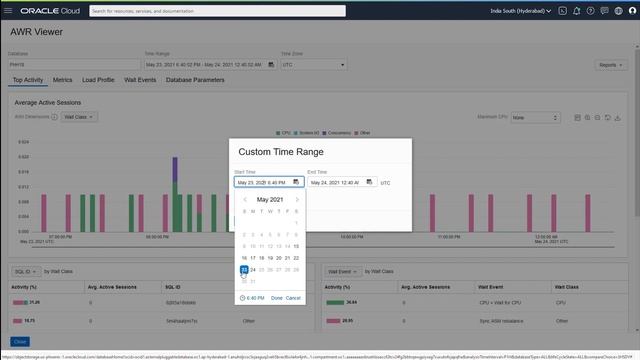Click the Time Range calendar icon in AWR Viewer
The width and height of the screenshot is (640, 360).
click(x=271, y=64)
